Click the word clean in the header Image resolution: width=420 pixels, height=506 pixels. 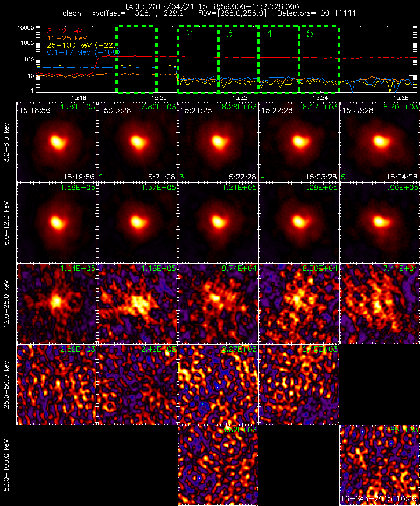(72, 13)
